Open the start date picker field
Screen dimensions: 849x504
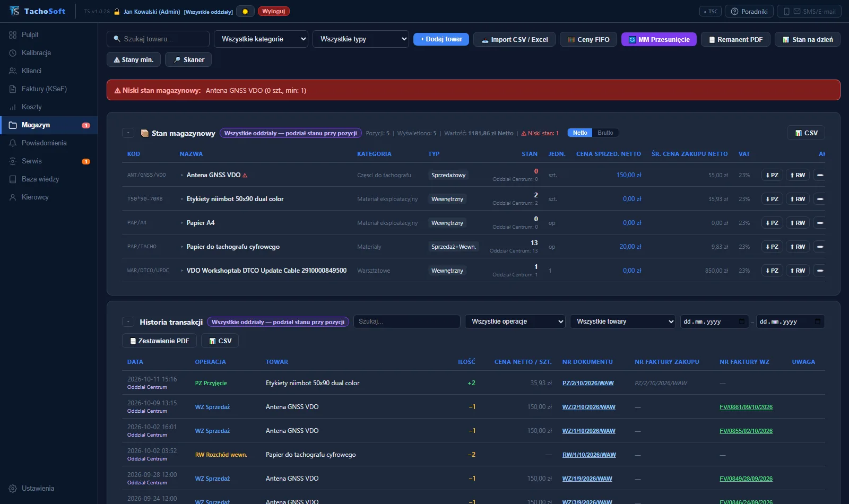(x=714, y=321)
